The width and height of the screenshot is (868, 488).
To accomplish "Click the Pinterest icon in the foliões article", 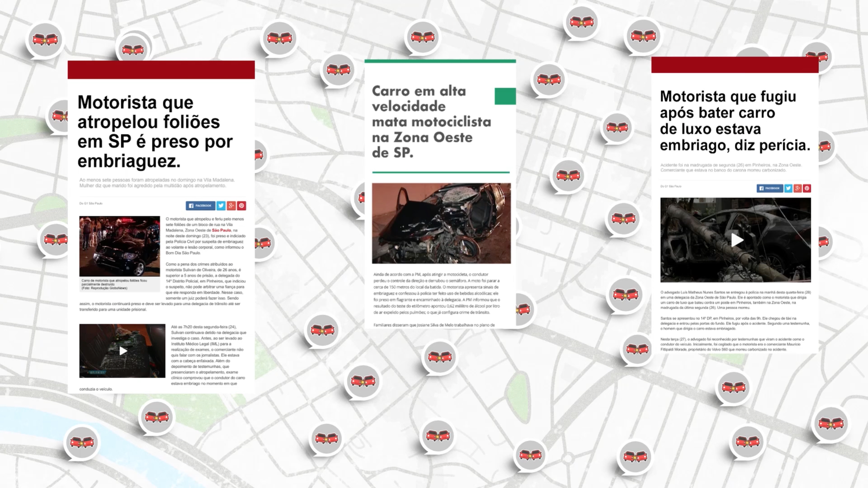I will [x=241, y=206].
